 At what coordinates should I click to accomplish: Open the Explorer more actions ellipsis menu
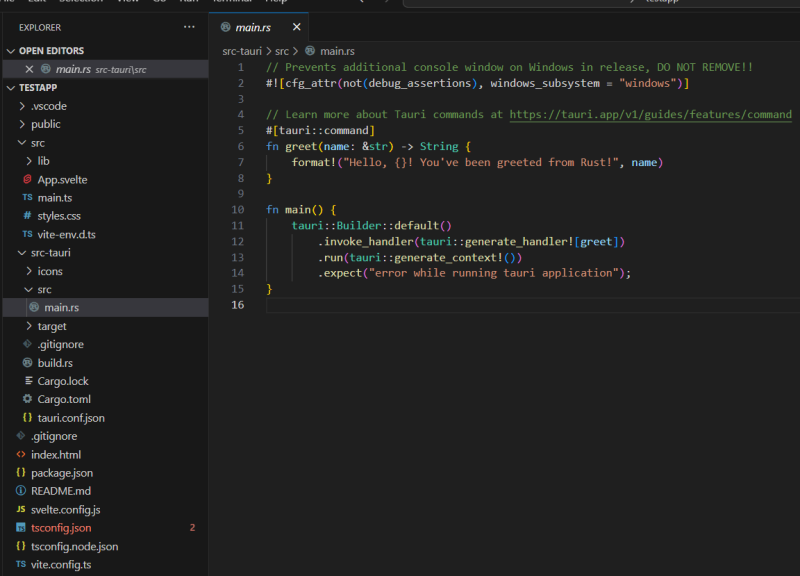tap(189, 27)
